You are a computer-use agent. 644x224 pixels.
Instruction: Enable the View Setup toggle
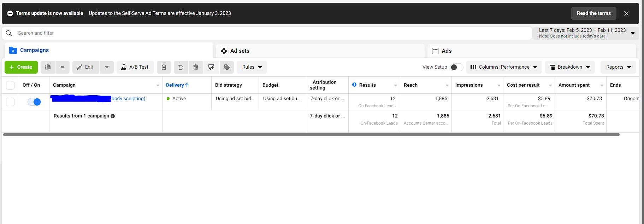coord(456,67)
